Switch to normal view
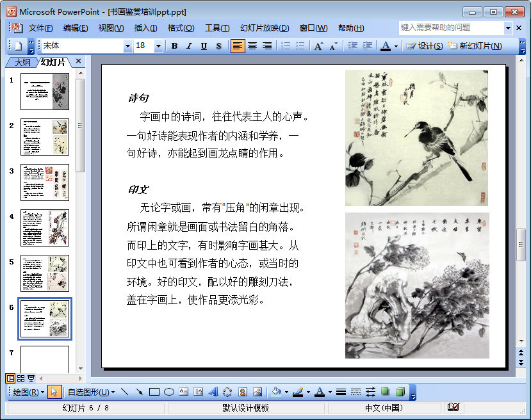531x420 pixels. pyautogui.click(x=10, y=378)
